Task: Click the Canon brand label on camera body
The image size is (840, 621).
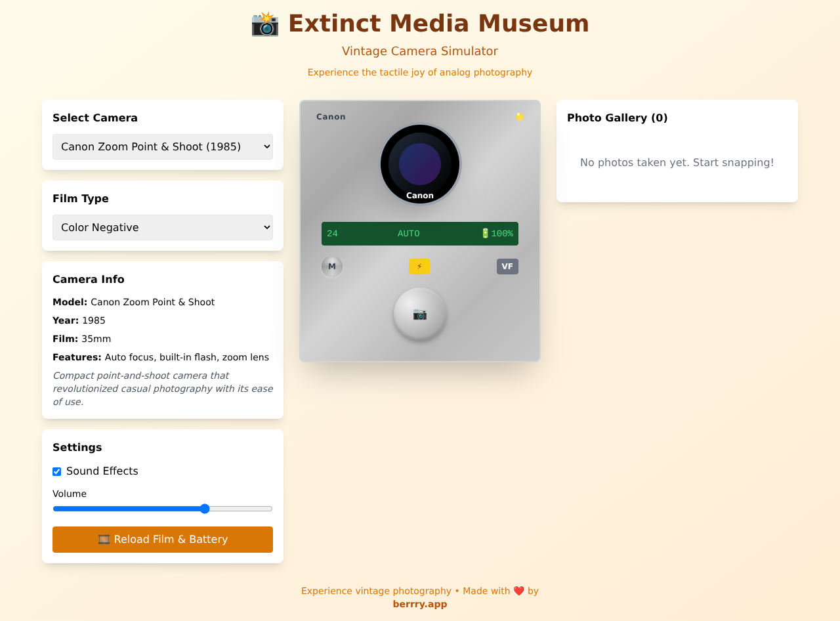Action: 331,117
